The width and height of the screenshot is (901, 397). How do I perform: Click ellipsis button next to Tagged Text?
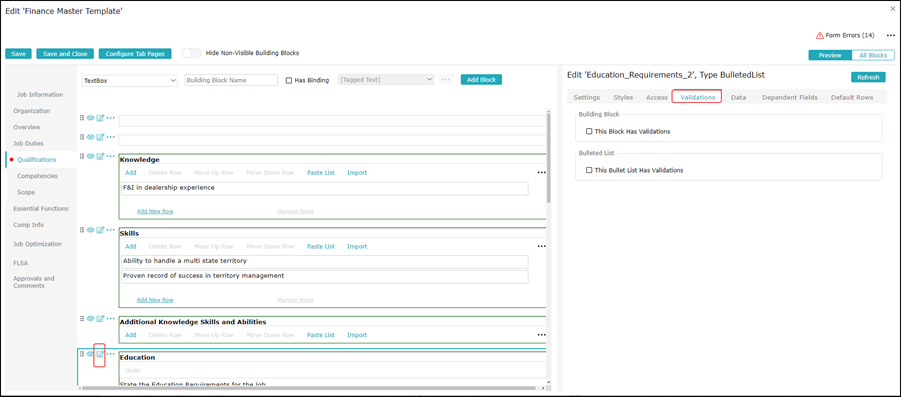446,80
